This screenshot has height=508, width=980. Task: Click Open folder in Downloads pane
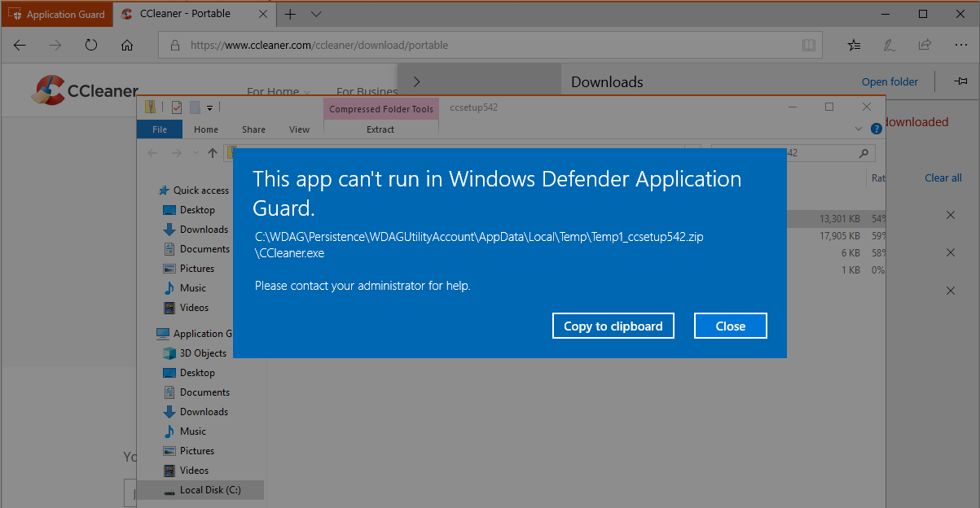[890, 81]
